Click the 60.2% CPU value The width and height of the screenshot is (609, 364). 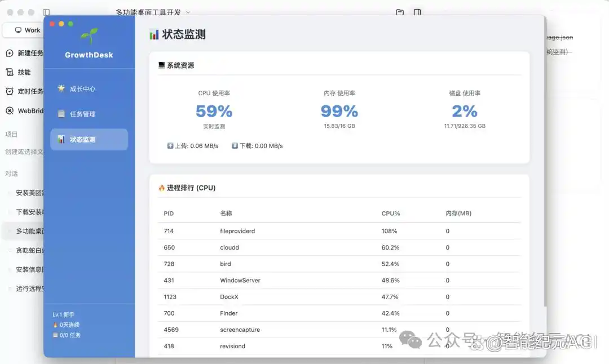(390, 247)
